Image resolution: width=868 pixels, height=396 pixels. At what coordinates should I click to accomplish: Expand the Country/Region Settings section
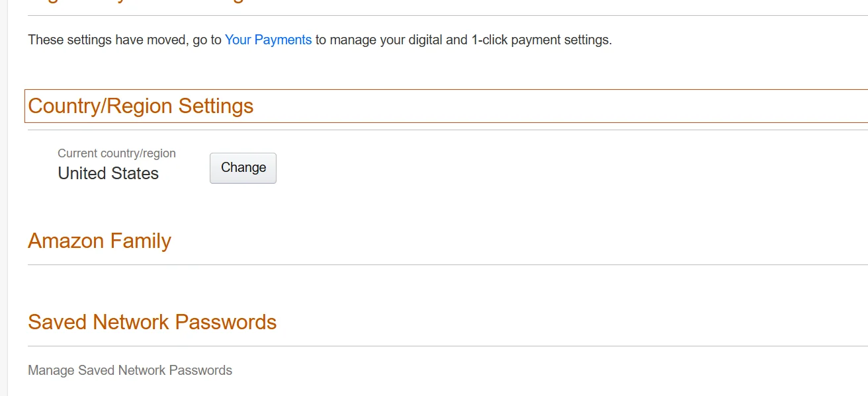141,106
